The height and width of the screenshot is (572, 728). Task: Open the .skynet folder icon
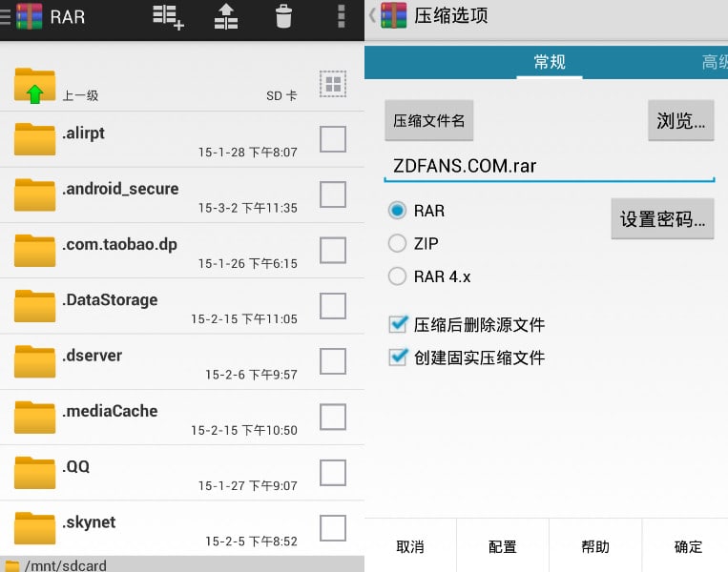34,528
